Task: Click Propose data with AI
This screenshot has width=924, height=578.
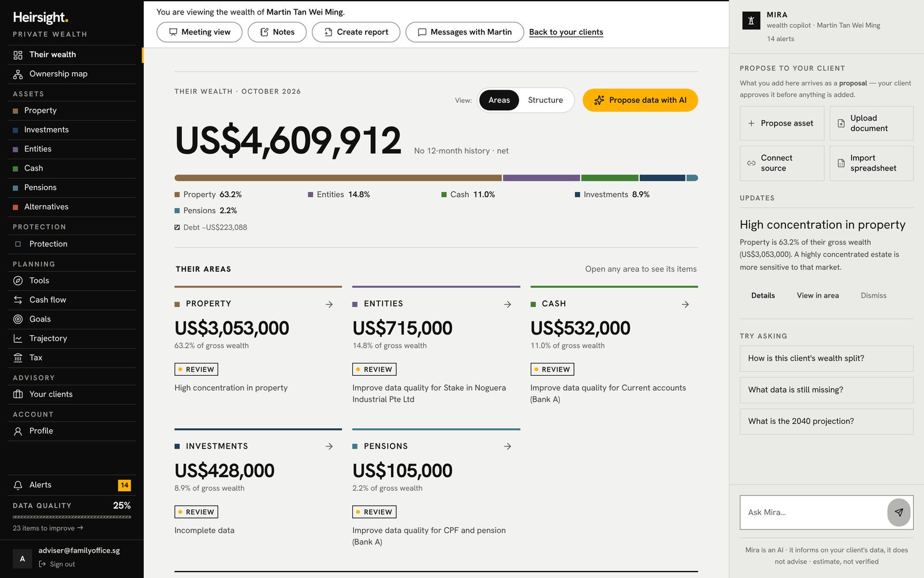Action: click(640, 100)
